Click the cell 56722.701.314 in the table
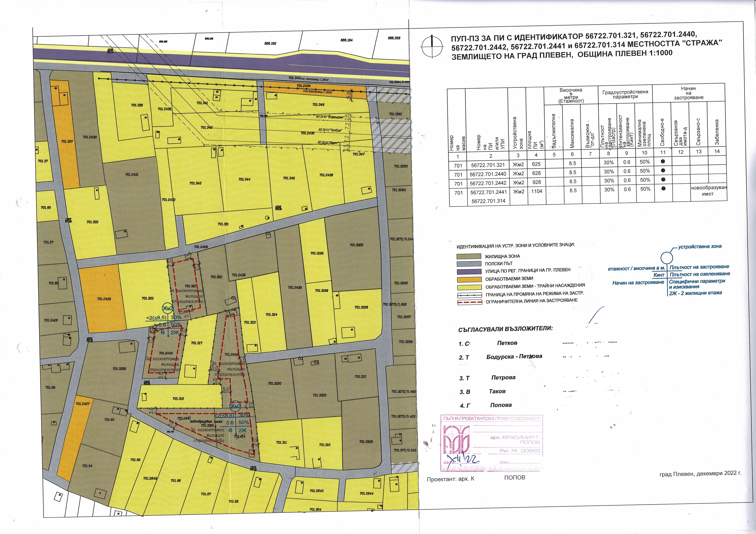This screenshot has width=756, height=534. pyautogui.click(x=489, y=201)
